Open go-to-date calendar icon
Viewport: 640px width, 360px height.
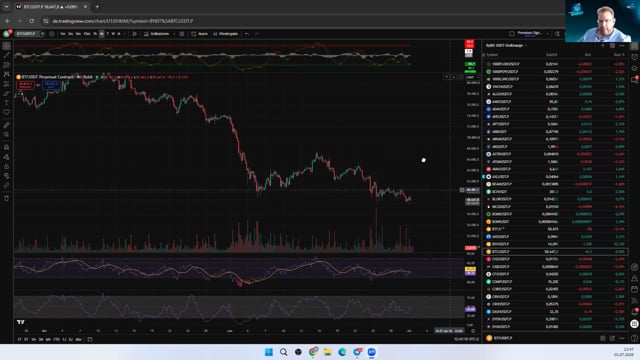point(90,339)
